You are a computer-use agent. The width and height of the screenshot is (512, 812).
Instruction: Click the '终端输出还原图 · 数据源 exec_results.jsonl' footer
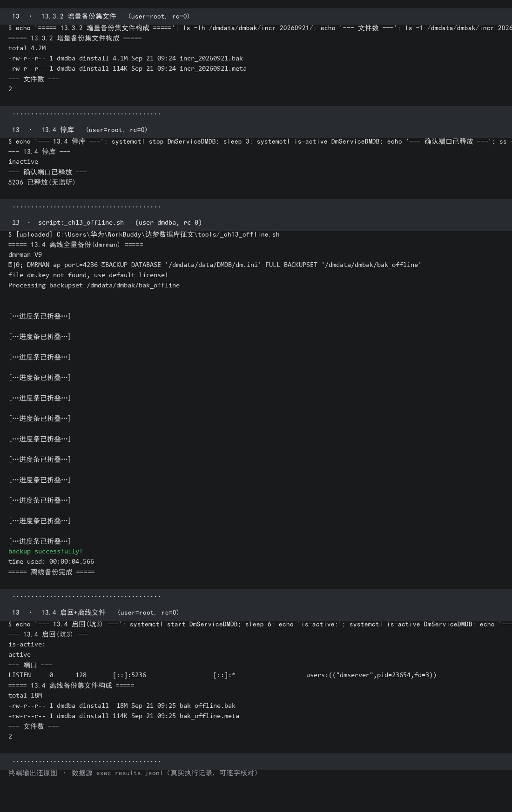coord(133,773)
